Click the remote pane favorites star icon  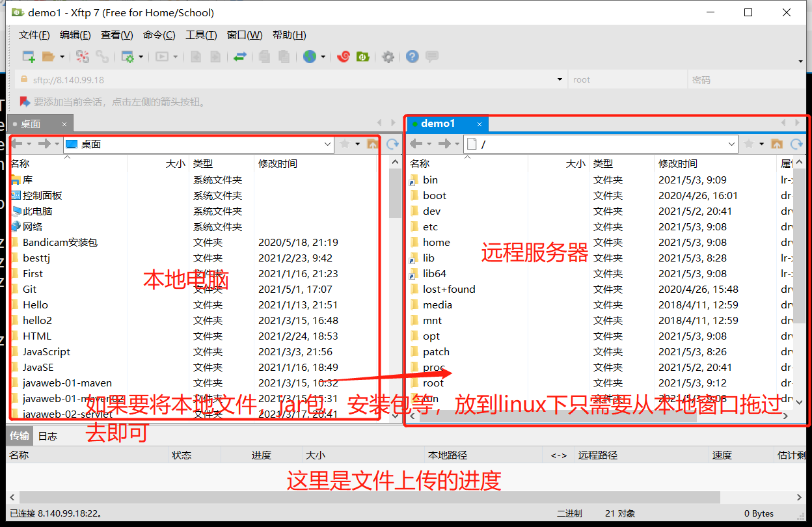click(x=749, y=144)
